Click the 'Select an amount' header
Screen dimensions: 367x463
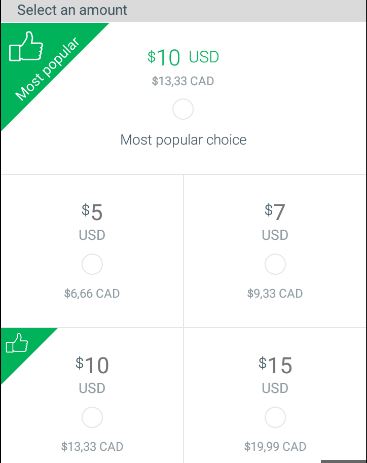click(x=72, y=10)
